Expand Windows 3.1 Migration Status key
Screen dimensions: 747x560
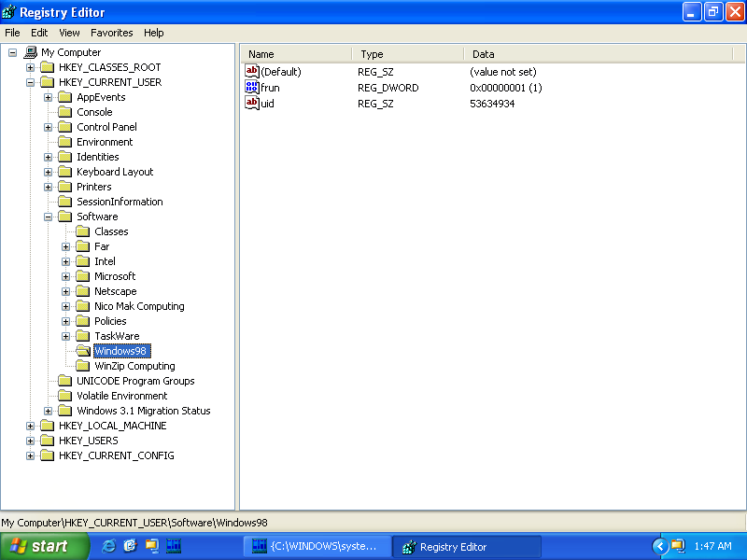tap(49, 411)
